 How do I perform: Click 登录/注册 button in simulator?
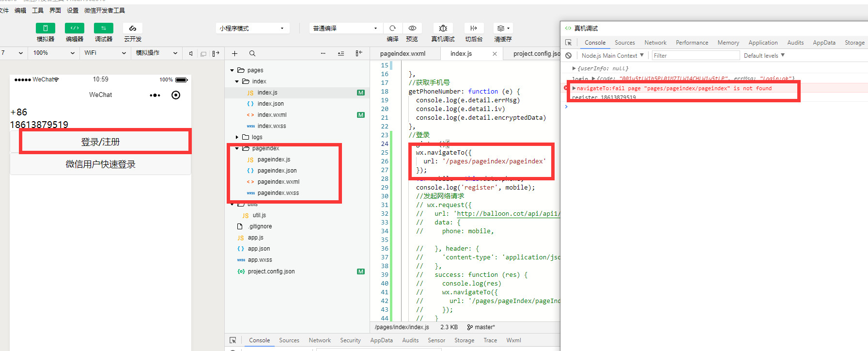click(x=100, y=142)
